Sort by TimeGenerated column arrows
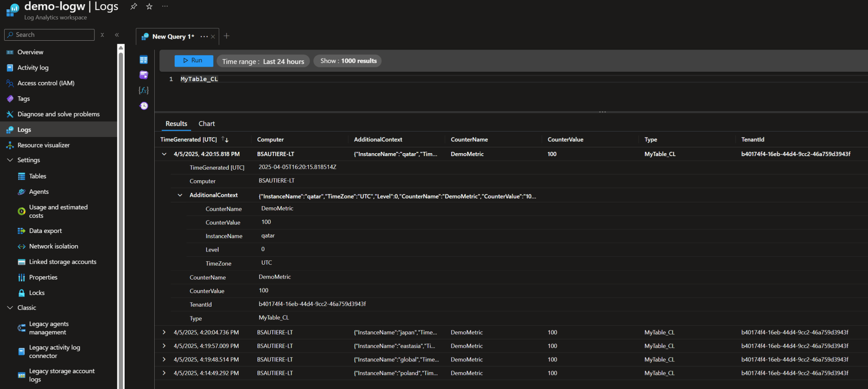This screenshot has height=389, width=868. [x=225, y=140]
